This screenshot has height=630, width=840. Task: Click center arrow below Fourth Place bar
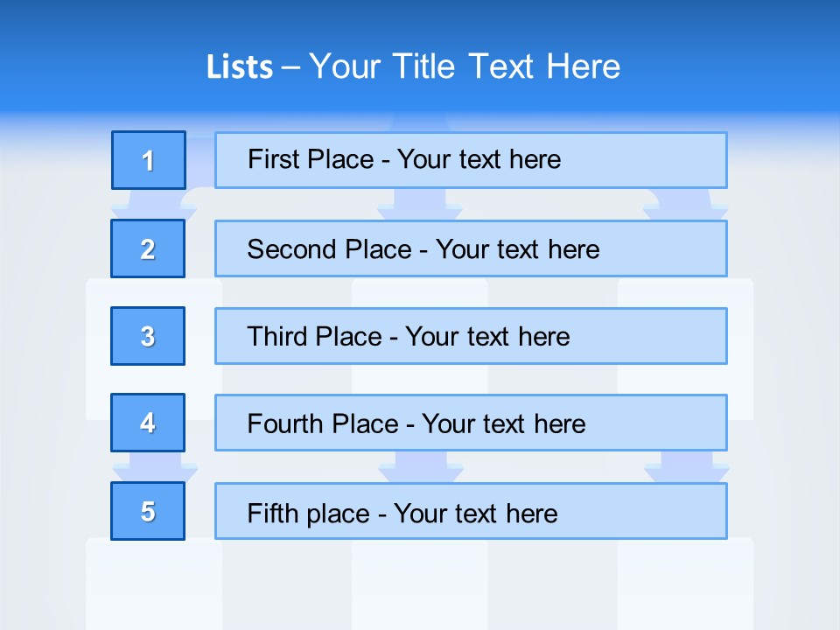pyautogui.click(x=421, y=466)
